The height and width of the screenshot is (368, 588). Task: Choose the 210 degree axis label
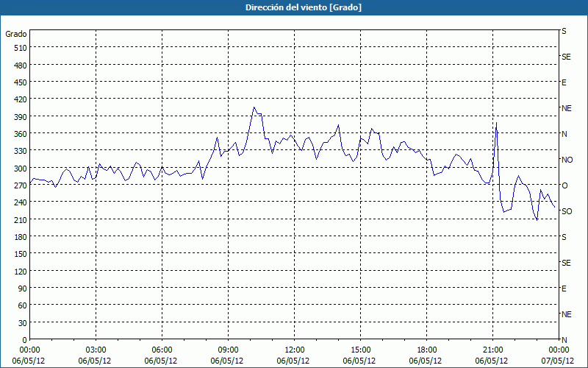21,219
